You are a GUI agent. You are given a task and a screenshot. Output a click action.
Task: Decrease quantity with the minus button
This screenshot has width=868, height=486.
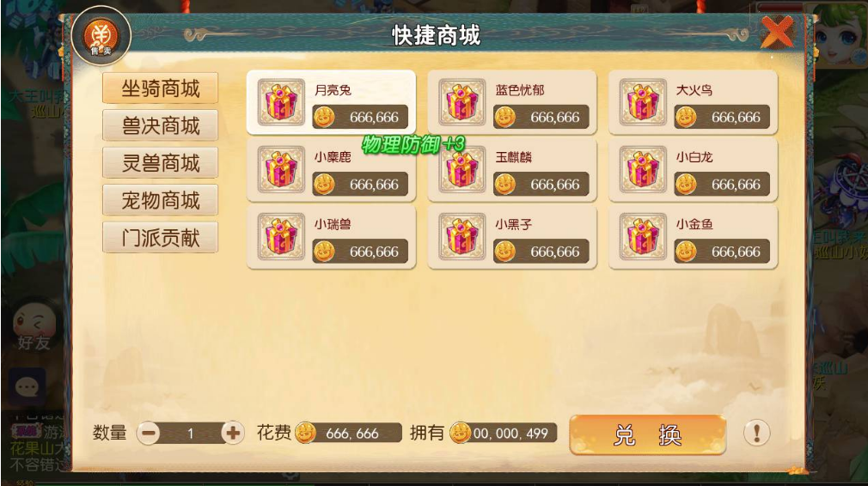(149, 433)
